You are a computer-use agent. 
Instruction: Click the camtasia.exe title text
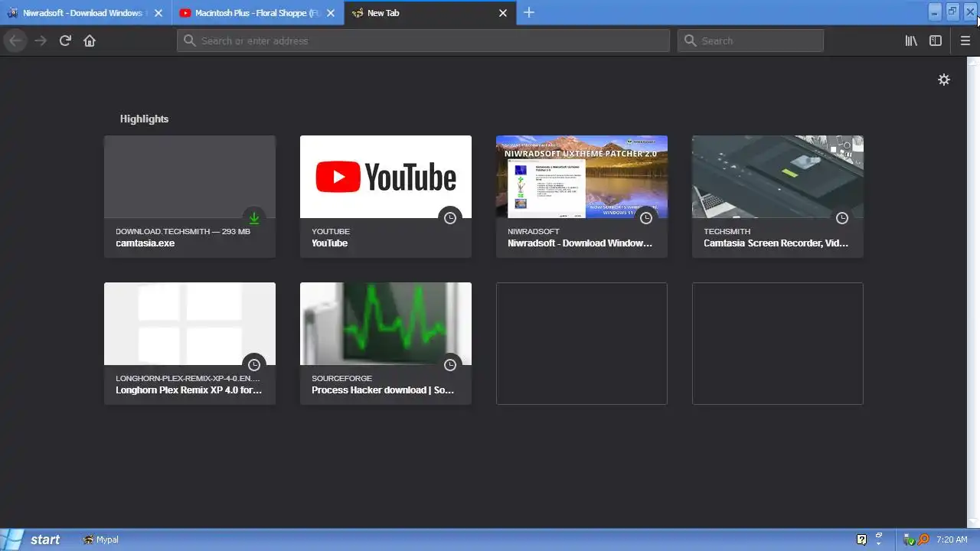pyautogui.click(x=145, y=243)
